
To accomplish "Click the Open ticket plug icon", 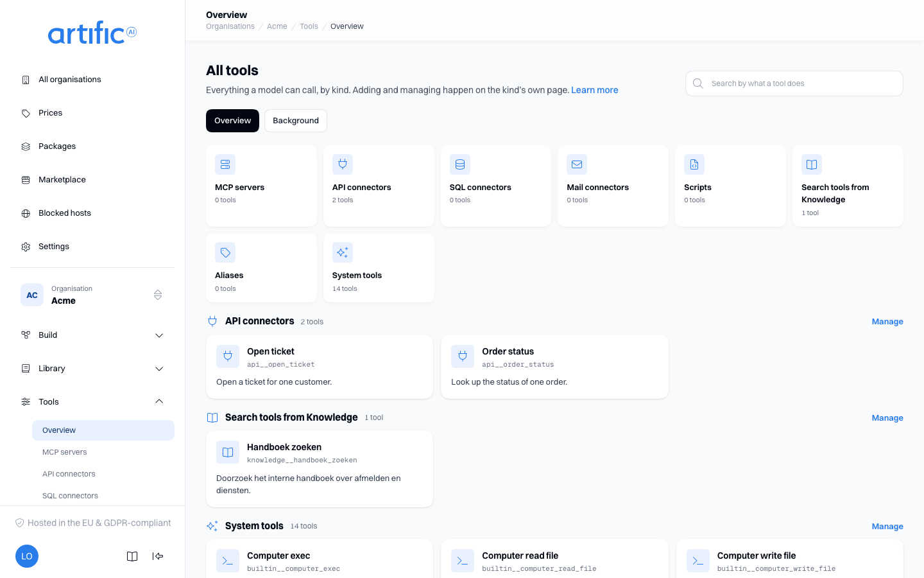I will (228, 356).
